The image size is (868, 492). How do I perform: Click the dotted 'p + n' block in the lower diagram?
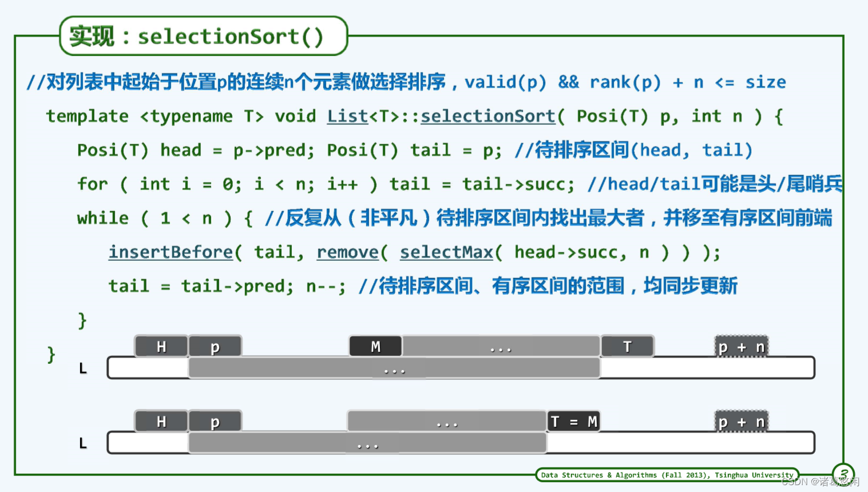742,422
